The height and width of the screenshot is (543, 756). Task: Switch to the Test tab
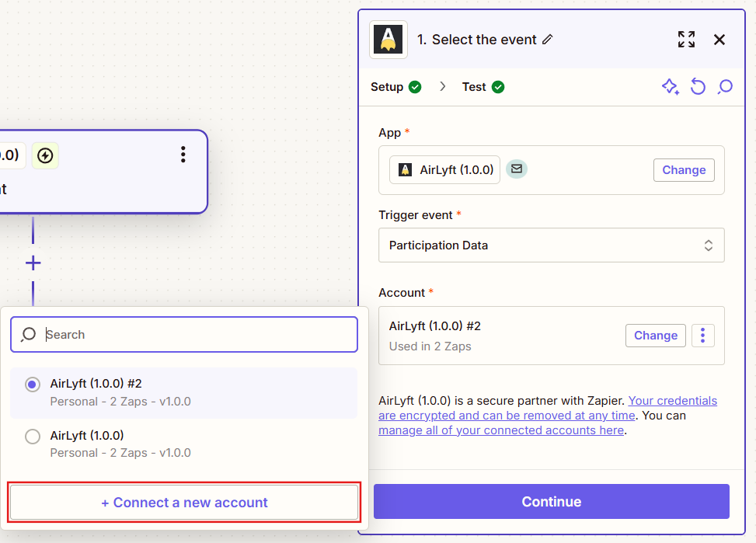tap(483, 87)
